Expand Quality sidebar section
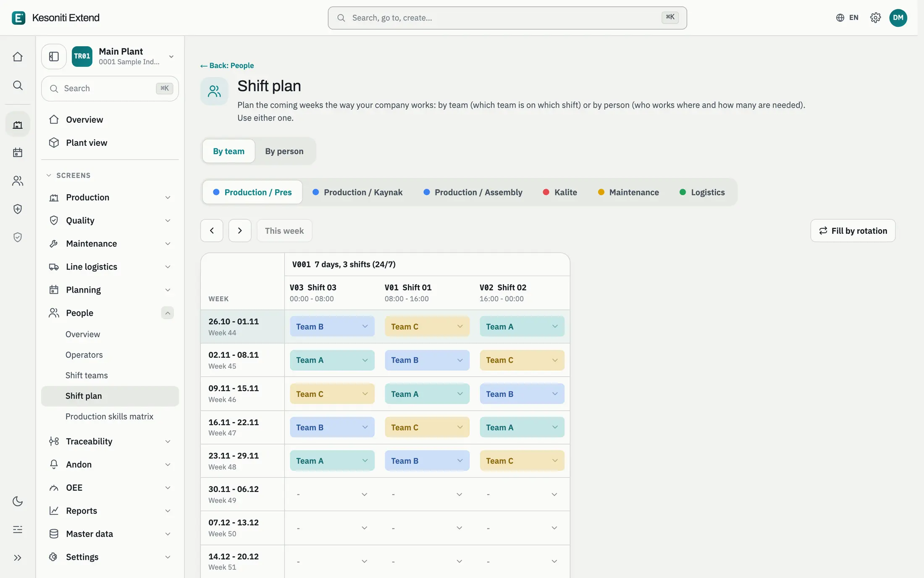Image resolution: width=924 pixels, height=578 pixels. (x=110, y=221)
